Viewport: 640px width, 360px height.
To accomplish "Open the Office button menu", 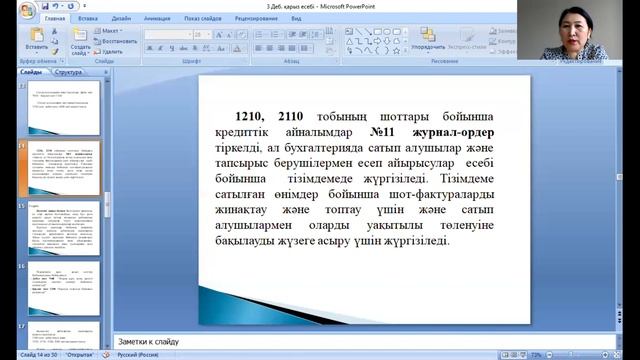I will coord(27,11).
